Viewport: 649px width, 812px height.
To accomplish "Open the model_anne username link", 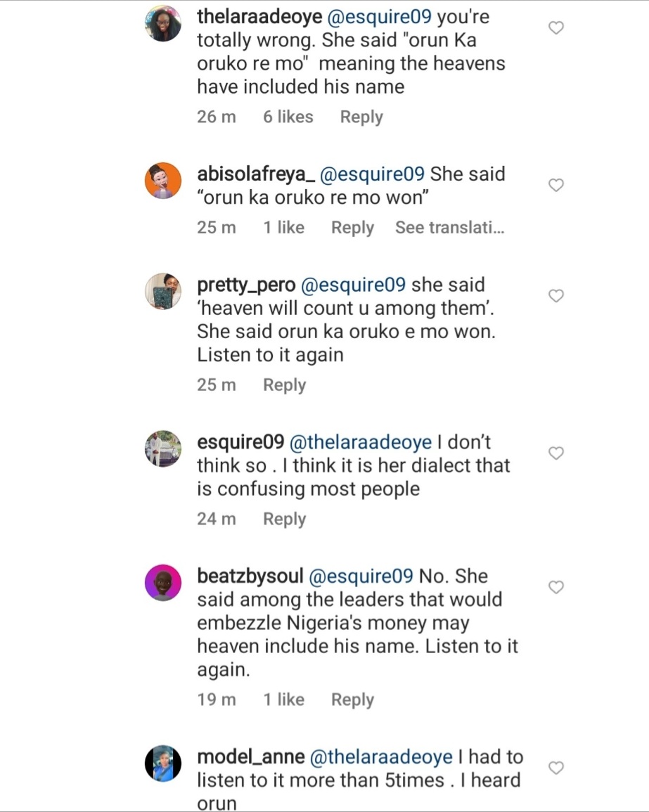I will 250,757.
